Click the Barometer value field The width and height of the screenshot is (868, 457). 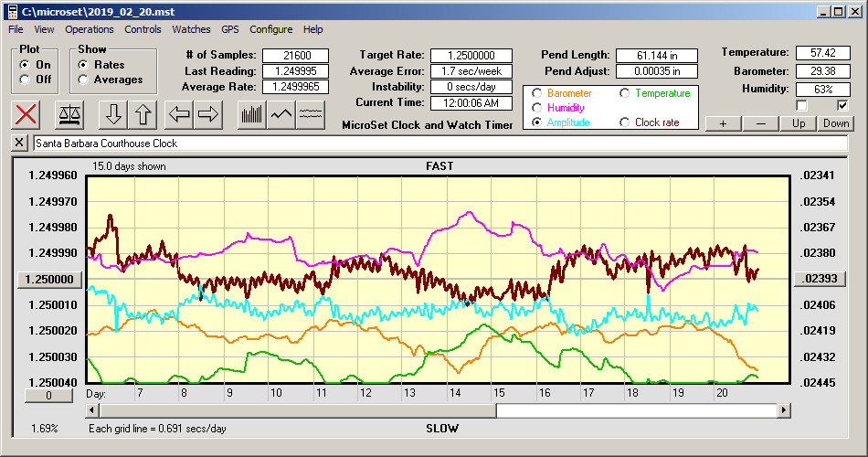pyautogui.click(x=822, y=71)
